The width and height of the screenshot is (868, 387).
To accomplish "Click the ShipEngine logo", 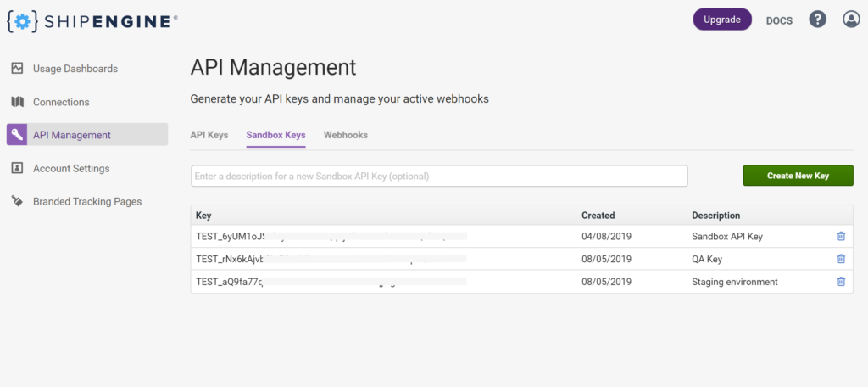I will click(x=92, y=21).
